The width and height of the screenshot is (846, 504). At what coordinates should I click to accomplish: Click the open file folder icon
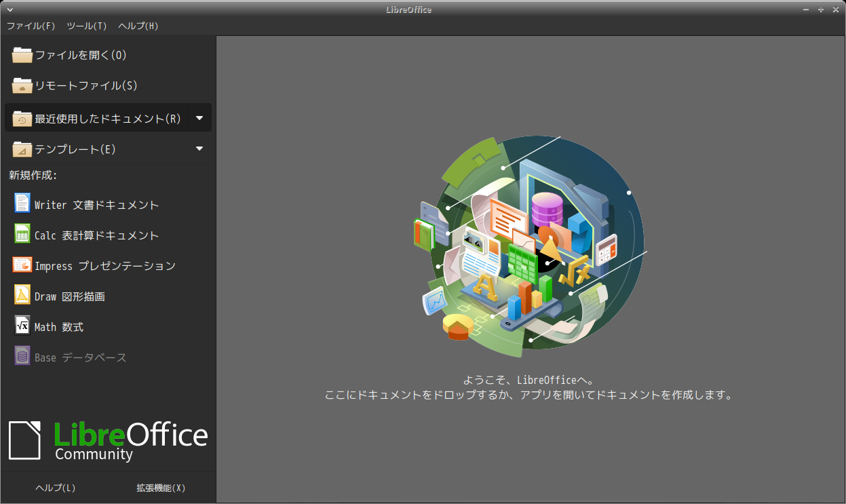pyautogui.click(x=22, y=55)
